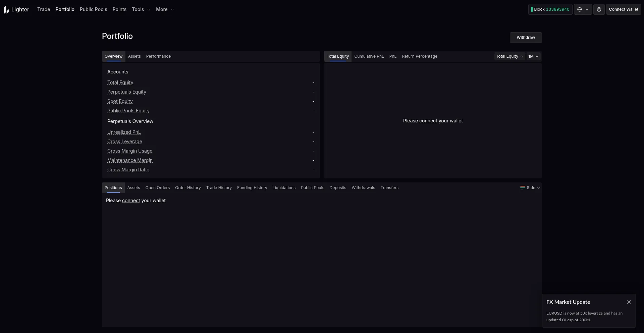Open the Total Equity chart dropdown
644x333 pixels.
[x=509, y=56]
